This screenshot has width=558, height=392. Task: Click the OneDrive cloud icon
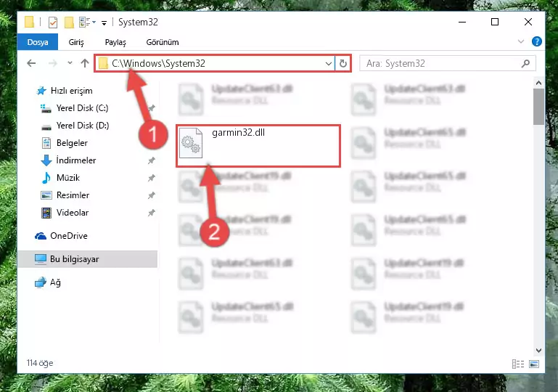tap(41, 236)
